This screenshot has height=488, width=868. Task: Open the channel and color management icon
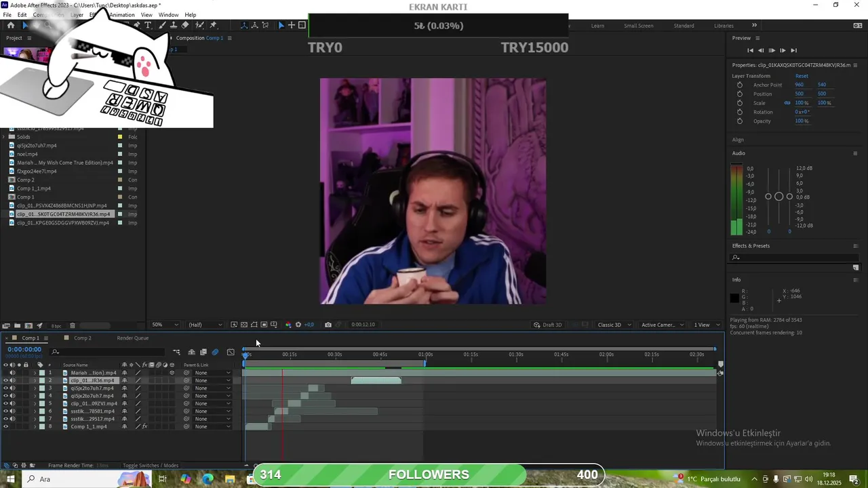tap(288, 325)
